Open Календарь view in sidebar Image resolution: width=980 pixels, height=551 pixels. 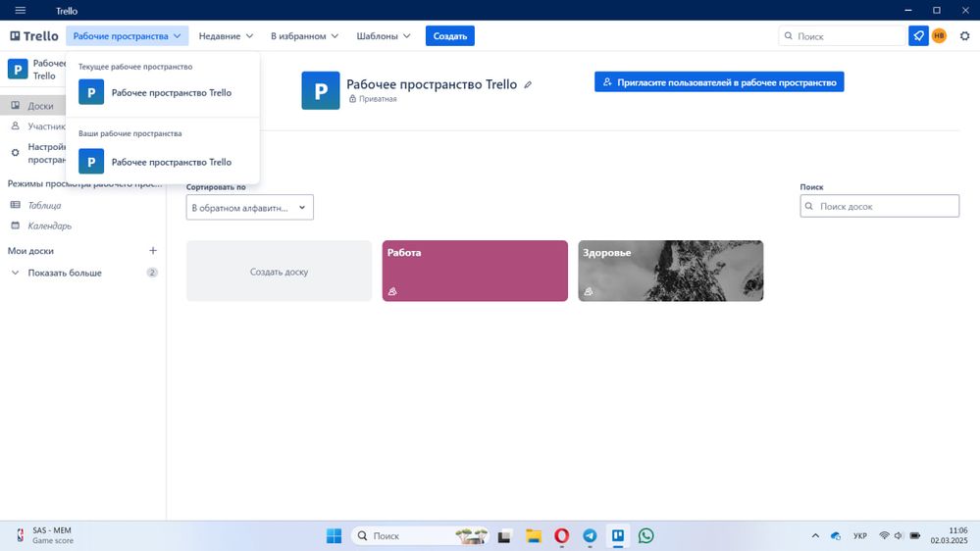point(49,225)
